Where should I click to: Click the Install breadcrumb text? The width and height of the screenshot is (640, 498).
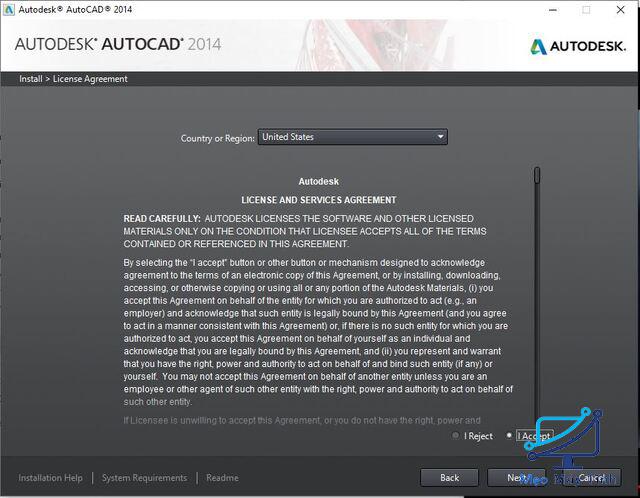(31, 79)
